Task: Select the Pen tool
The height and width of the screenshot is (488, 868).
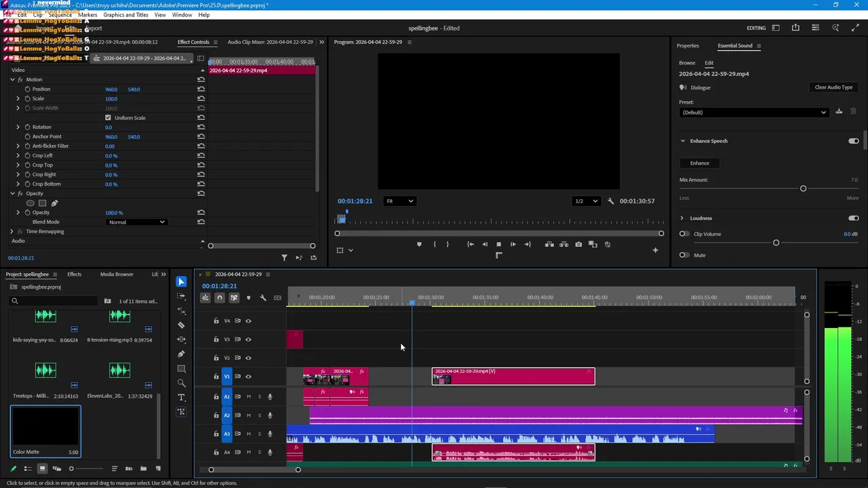Action: pos(181,354)
